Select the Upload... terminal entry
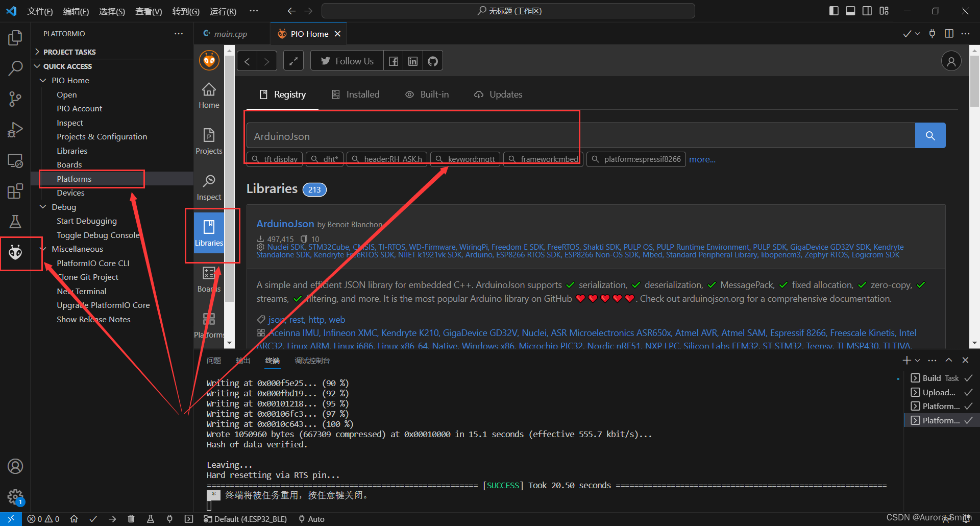Screen dimensions: 980x526 pos(939,392)
